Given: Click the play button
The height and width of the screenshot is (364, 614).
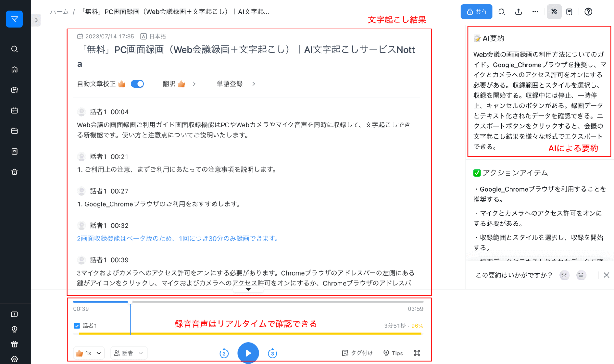Looking at the screenshot, I should pos(248,353).
